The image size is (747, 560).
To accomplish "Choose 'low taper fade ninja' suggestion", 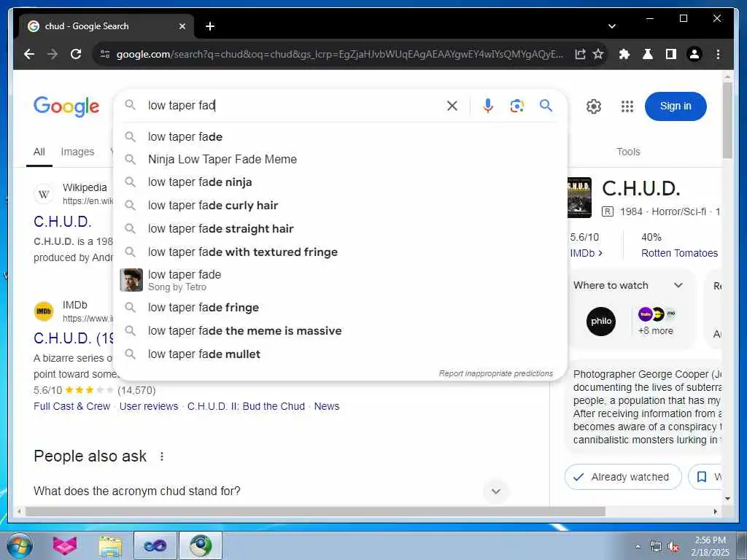I will 340,182.
